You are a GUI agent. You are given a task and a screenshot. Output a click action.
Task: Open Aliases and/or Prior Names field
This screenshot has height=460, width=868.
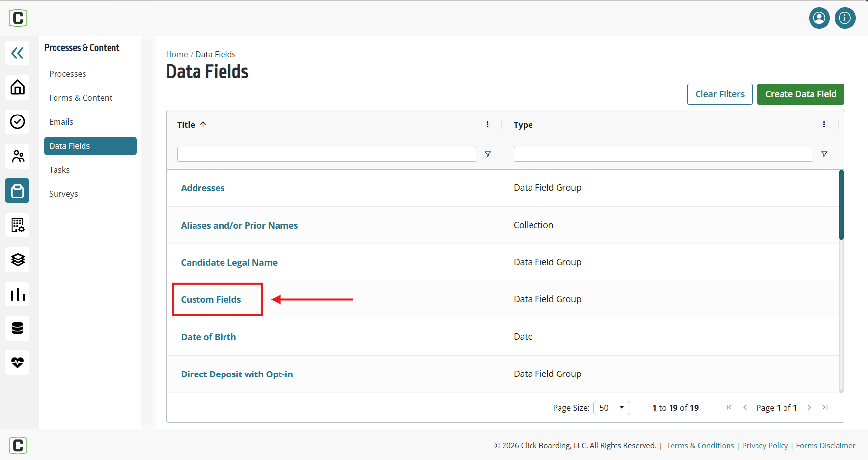tap(239, 225)
